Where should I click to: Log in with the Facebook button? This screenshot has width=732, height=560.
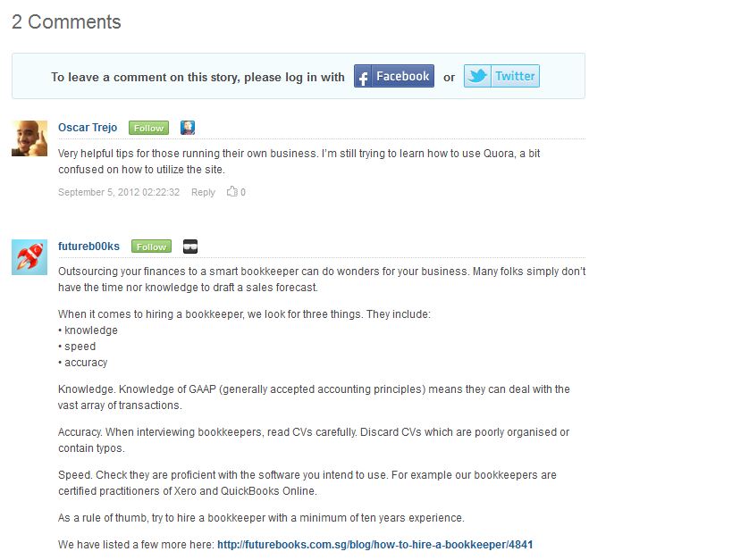pos(393,76)
